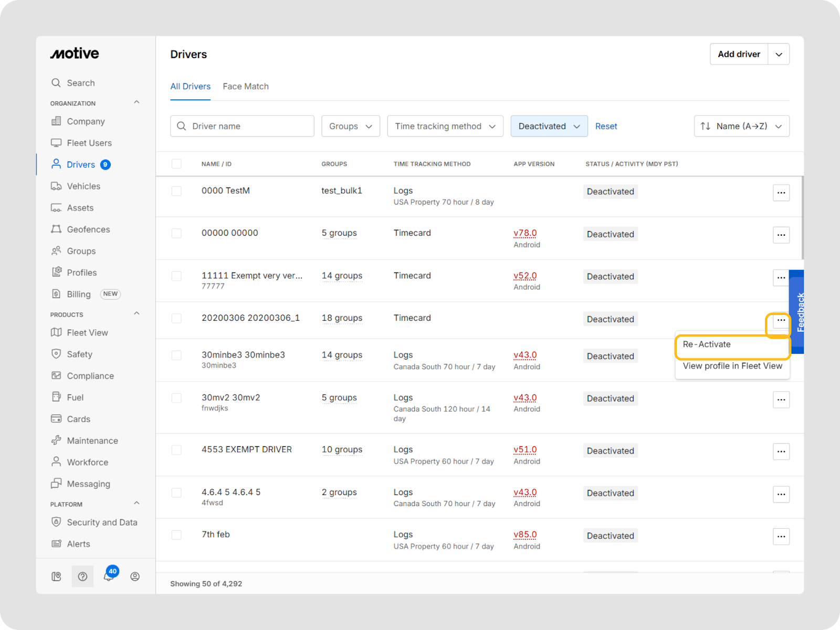
Task: Go to Vehicles in the sidebar
Action: pos(83,186)
